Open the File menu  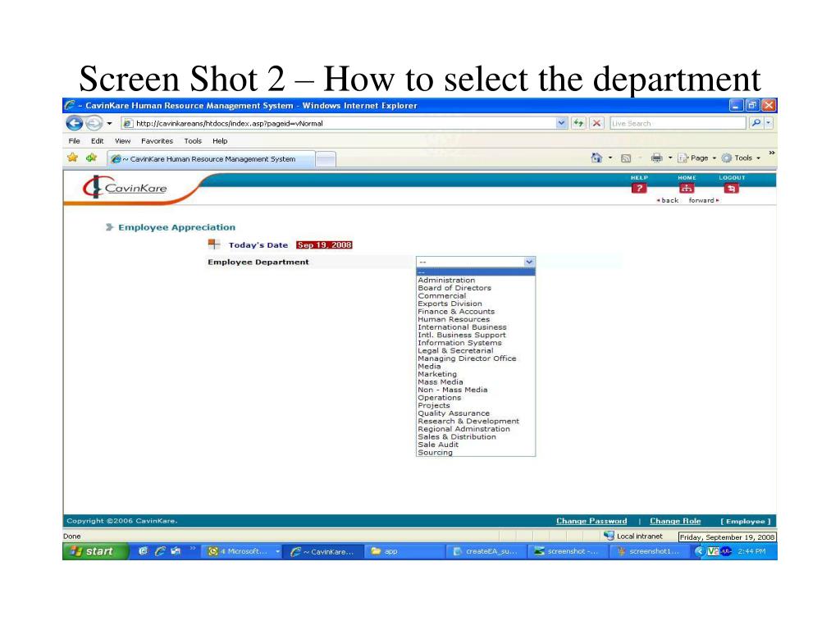[74, 141]
